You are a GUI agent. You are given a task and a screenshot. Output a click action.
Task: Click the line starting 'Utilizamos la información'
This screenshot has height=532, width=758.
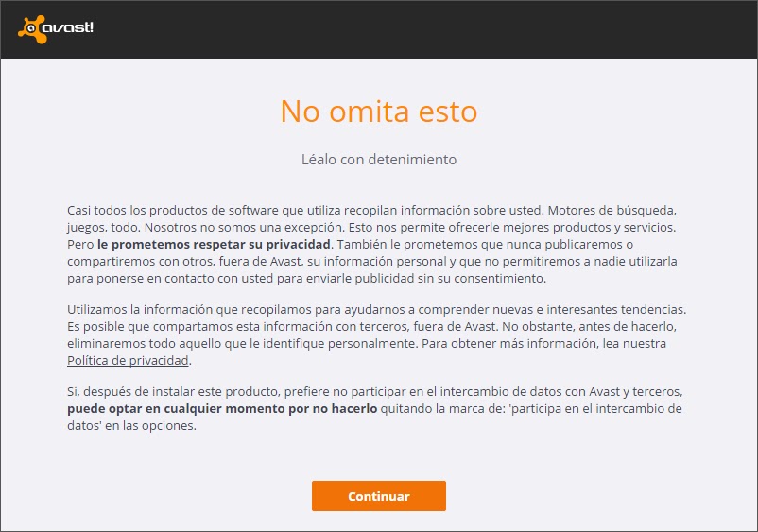point(376,309)
